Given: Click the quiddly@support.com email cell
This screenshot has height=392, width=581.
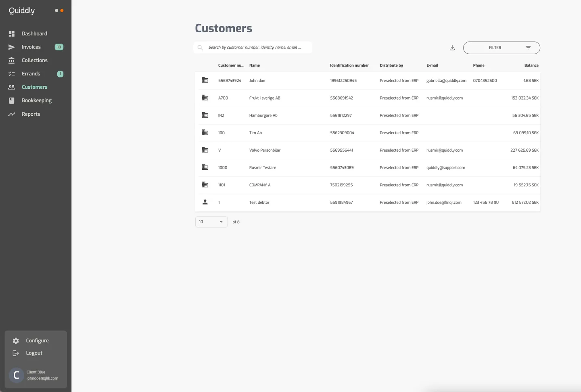Looking at the screenshot, I should coord(446,168).
